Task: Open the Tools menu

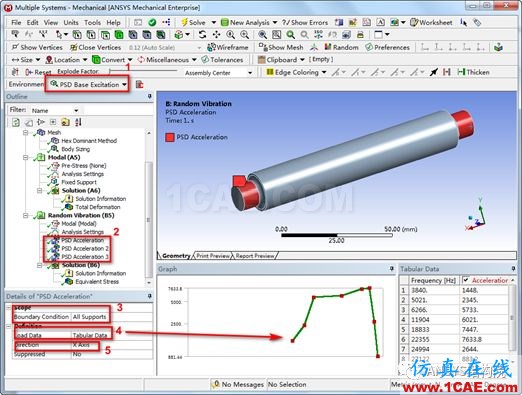Action: [x=92, y=23]
